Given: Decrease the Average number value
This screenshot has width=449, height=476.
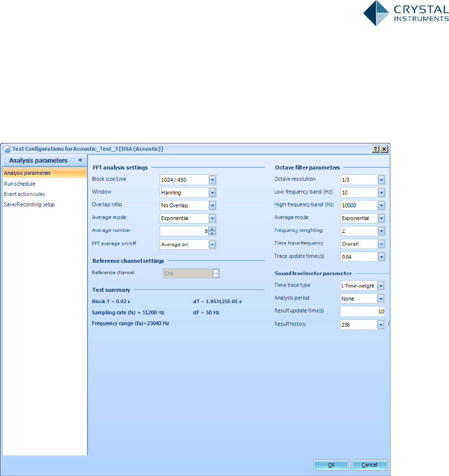Looking at the screenshot, I should (x=212, y=233).
